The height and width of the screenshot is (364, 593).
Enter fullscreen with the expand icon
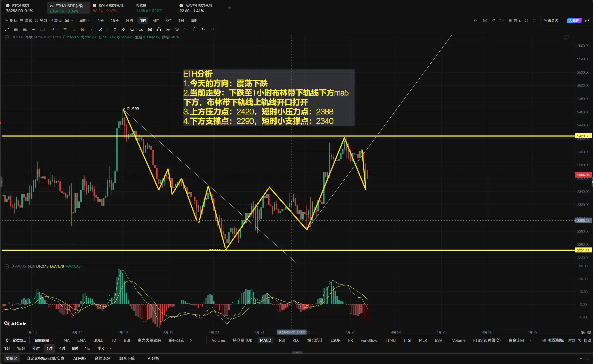pos(535,21)
